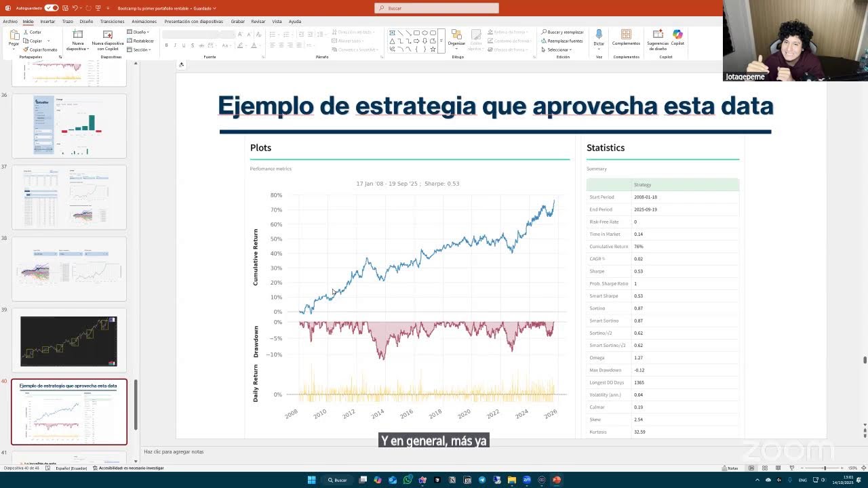Screen dimensions: 868x488
Task: Toggle the Notas button in status bar
Action: pos(730,468)
